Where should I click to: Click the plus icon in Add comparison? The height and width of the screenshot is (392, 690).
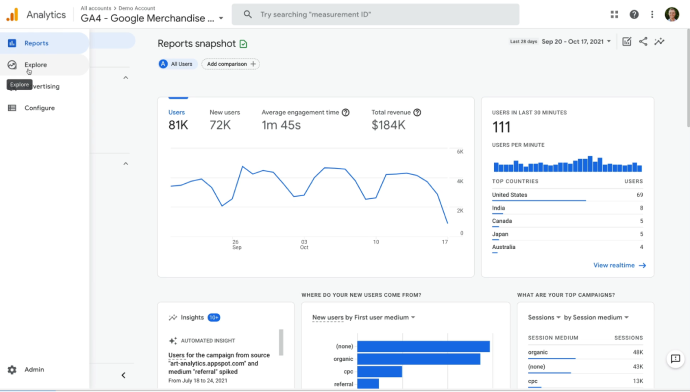pyautogui.click(x=253, y=64)
